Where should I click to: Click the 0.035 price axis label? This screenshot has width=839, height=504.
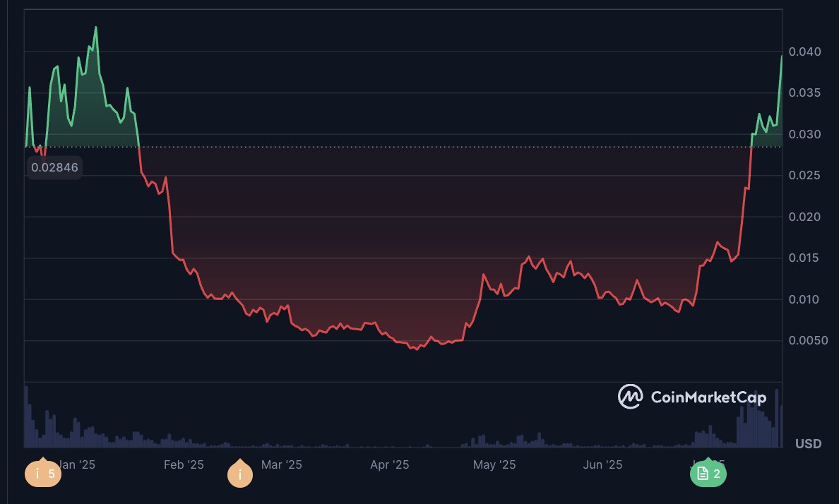pyautogui.click(x=805, y=93)
